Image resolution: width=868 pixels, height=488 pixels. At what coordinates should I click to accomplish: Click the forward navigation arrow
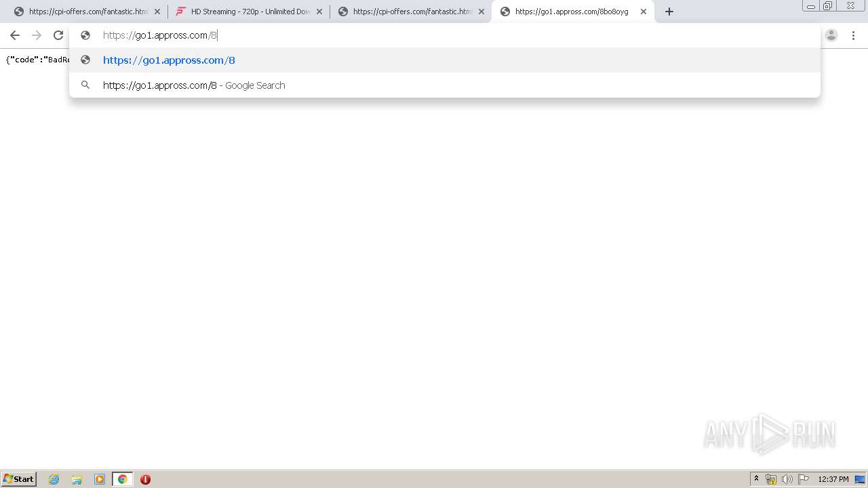37,35
